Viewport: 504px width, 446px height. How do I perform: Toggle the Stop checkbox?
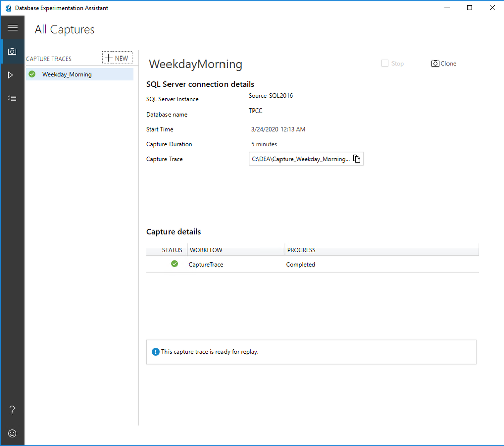tap(385, 63)
